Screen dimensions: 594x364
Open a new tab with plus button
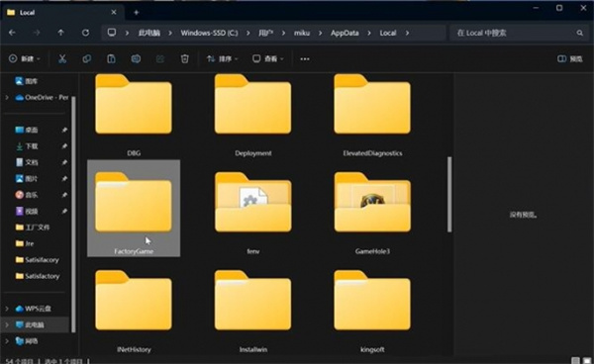click(x=136, y=13)
